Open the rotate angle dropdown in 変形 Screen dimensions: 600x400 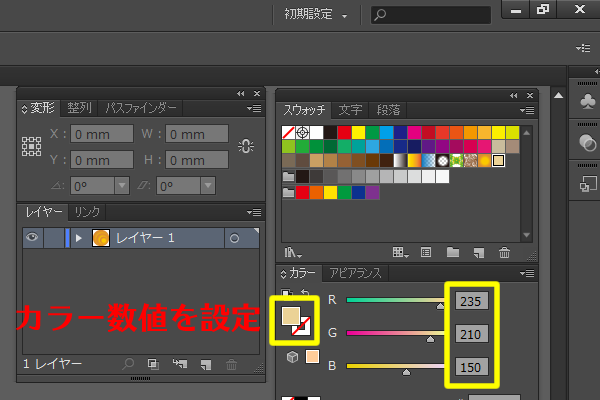tap(122, 185)
